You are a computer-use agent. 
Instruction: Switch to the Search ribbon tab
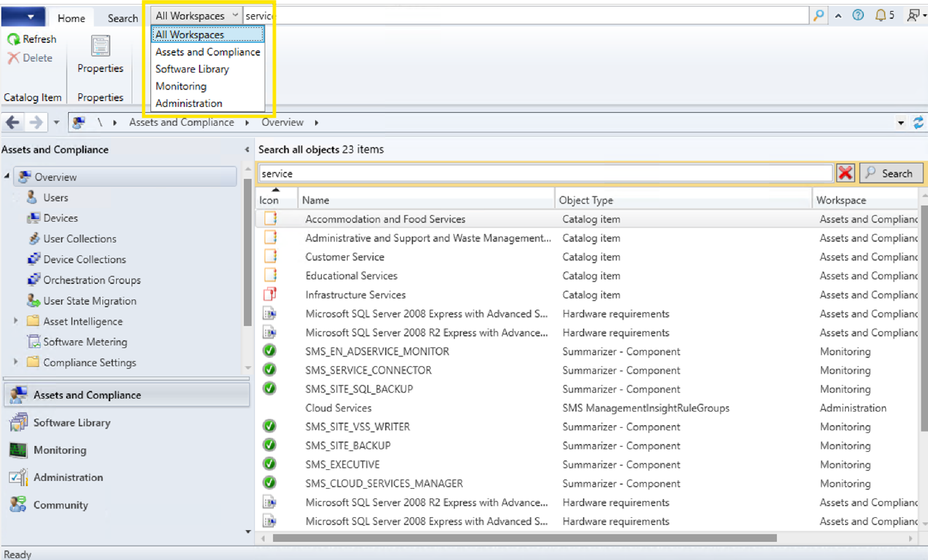(x=122, y=18)
